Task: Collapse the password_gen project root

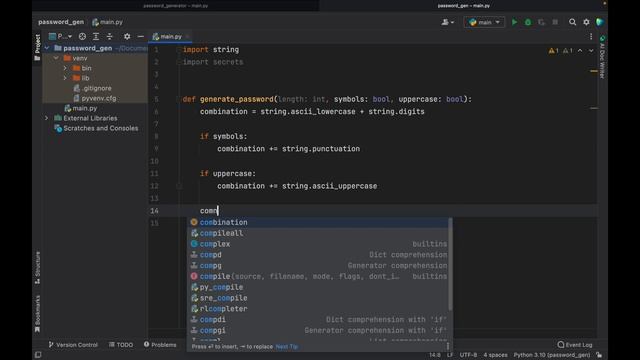Action: point(47,48)
